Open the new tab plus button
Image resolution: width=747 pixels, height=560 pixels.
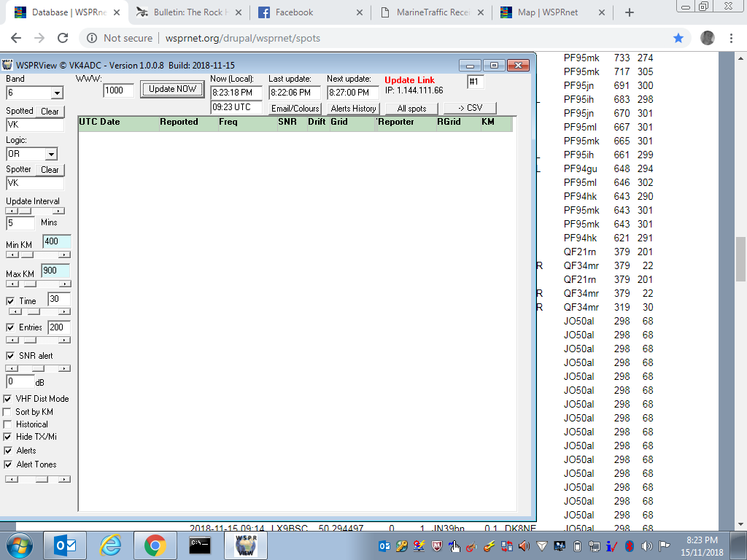(x=630, y=12)
